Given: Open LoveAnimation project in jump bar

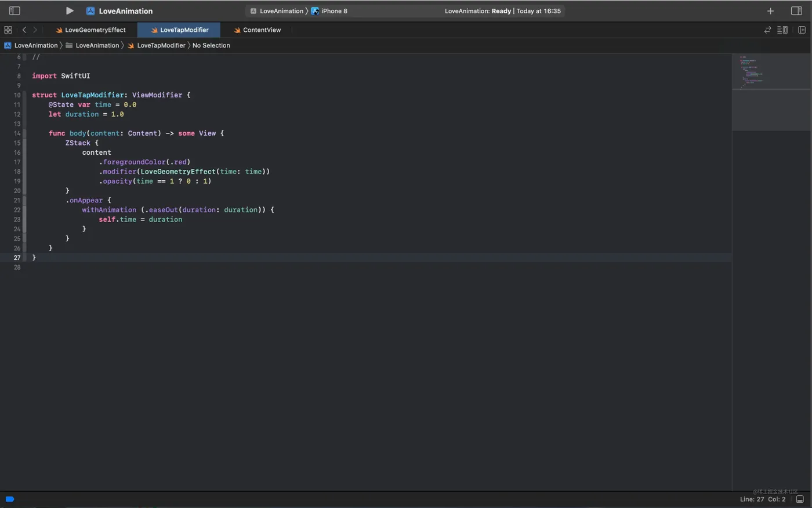Looking at the screenshot, I should coord(31,45).
